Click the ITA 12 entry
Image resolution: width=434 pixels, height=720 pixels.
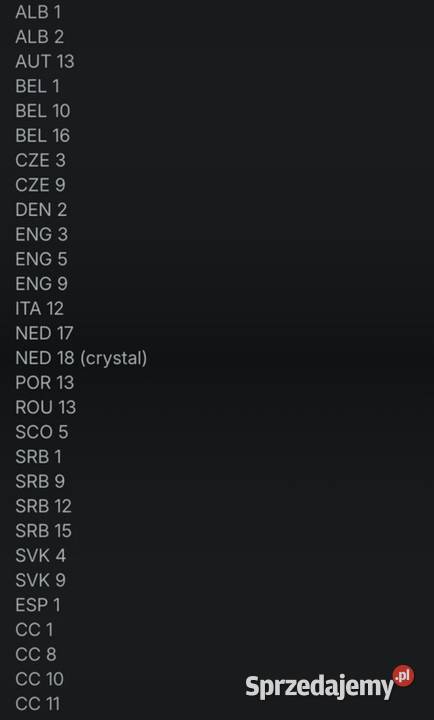click(x=39, y=309)
